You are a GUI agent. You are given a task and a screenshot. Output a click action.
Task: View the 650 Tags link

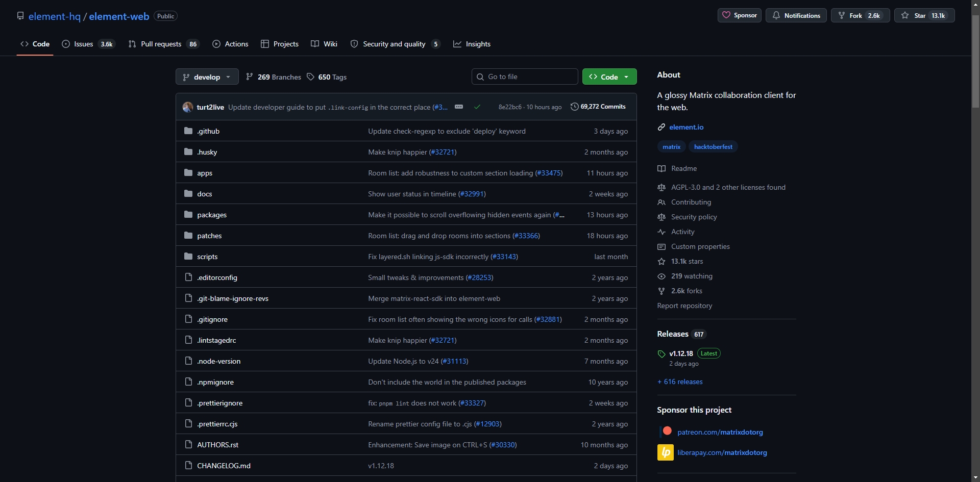327,77
